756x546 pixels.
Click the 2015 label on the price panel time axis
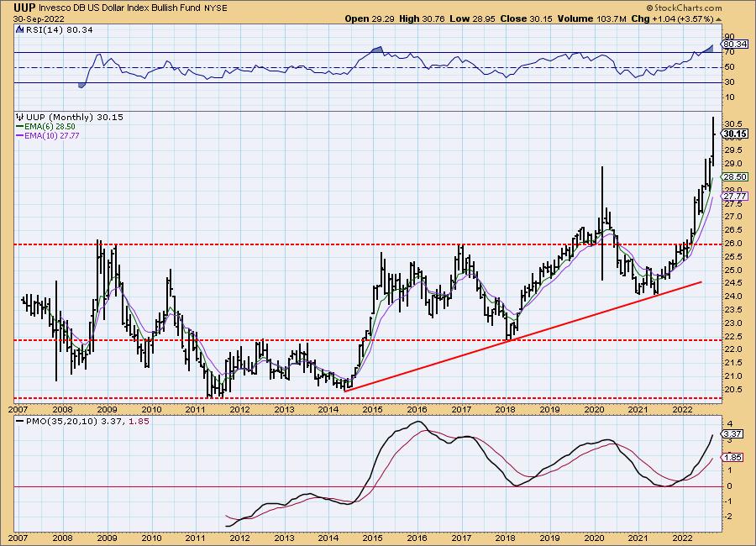tap(373, 410)
